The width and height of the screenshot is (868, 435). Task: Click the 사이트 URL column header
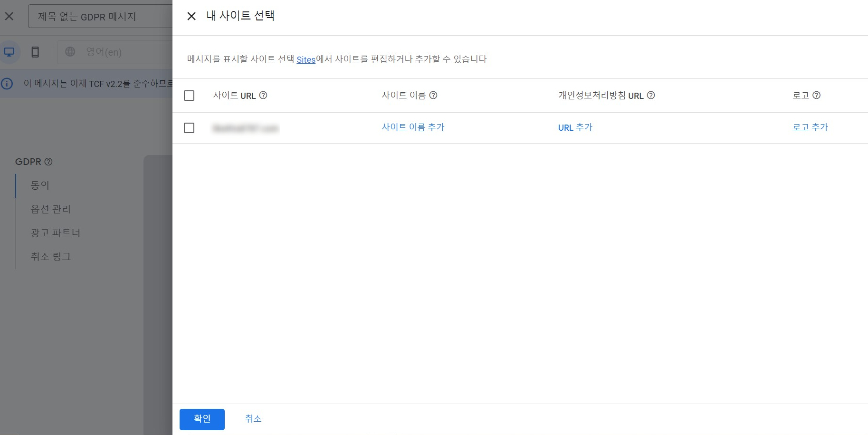pos(235,96)
